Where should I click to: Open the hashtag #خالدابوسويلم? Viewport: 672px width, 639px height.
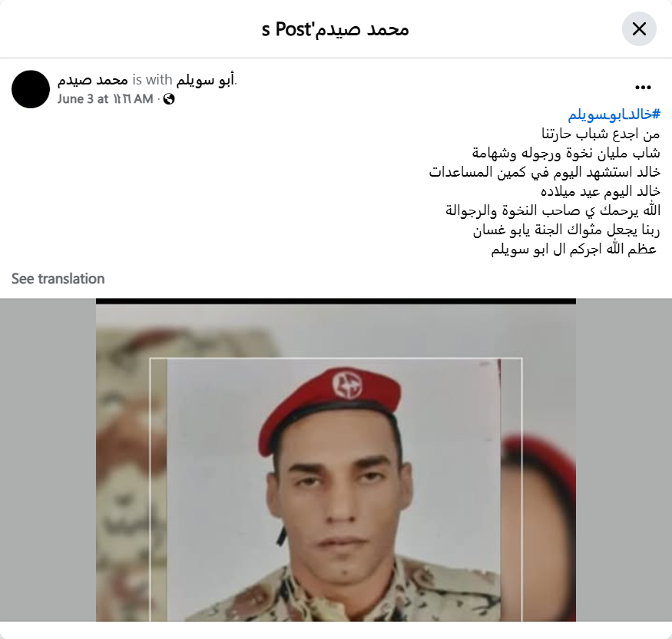point(614,114)
